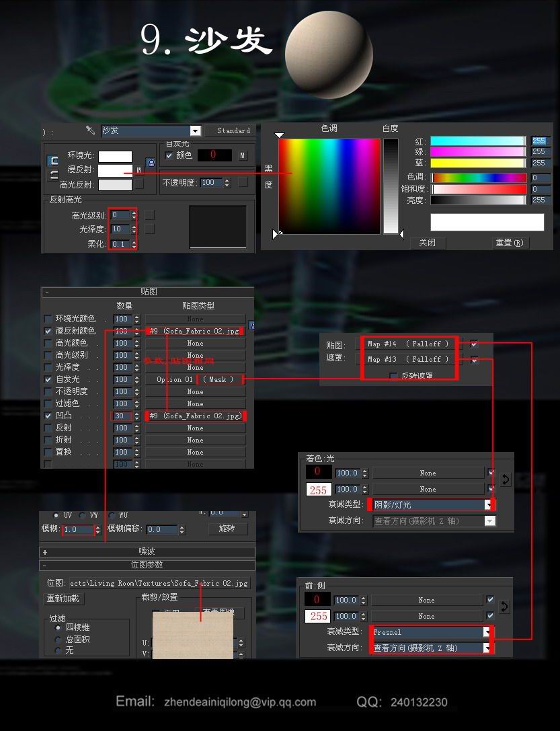Click the fabric bitmap preview thumbnail
The width and height of the screenshot is (560, 731).
[192, 636]
